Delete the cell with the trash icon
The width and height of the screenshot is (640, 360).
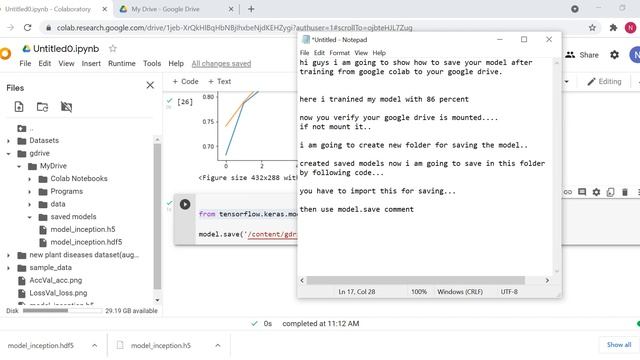coord(624,192)
